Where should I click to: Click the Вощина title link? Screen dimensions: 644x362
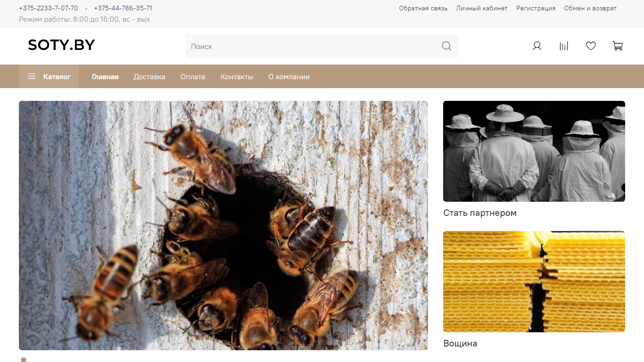(x=460, y=344)
